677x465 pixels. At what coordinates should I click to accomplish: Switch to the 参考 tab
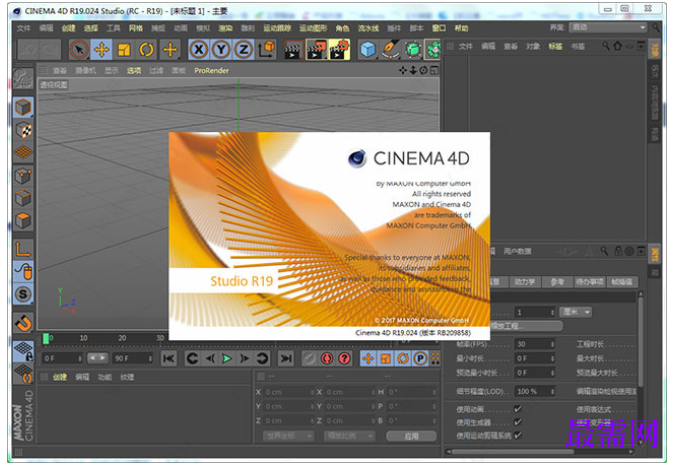coord(557,282)
